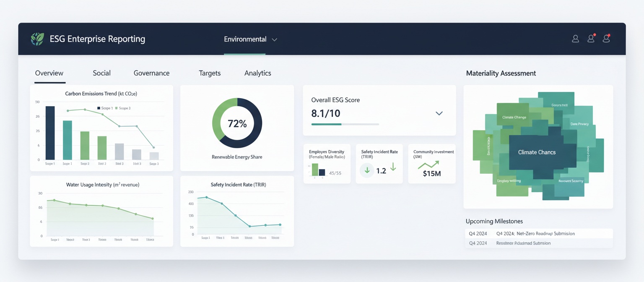The image size is (644, 282).
Task: Click the green trend arrow next to 1.2
Action: click(x=393, y=167)
